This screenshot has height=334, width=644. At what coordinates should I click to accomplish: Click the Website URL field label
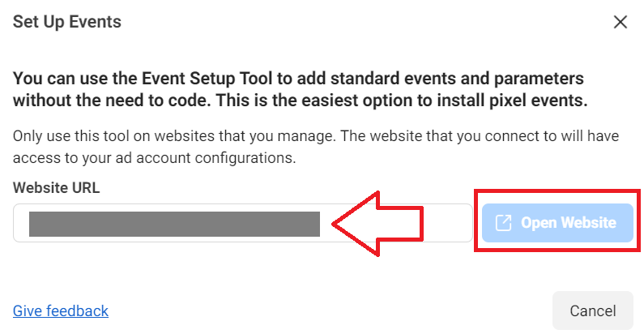(x=56, y=188)
